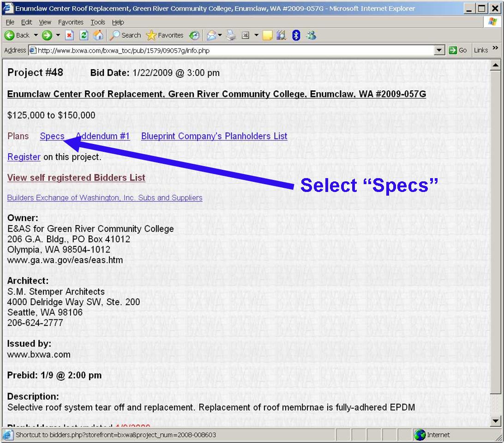Viewport: 504px width, 443px height.
Task: Click the Bluetooth icon in toolbar
Action: point(296,36)
